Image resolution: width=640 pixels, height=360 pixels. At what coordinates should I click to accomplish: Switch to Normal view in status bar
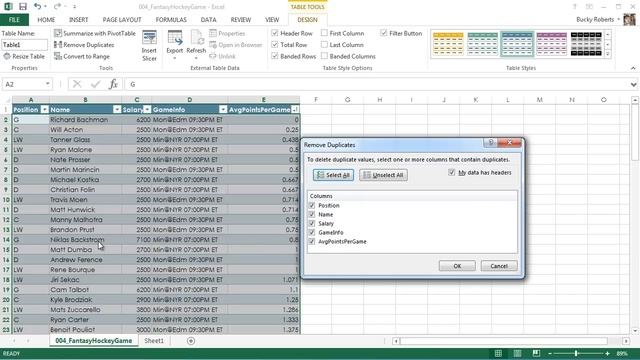coord(498,353)
